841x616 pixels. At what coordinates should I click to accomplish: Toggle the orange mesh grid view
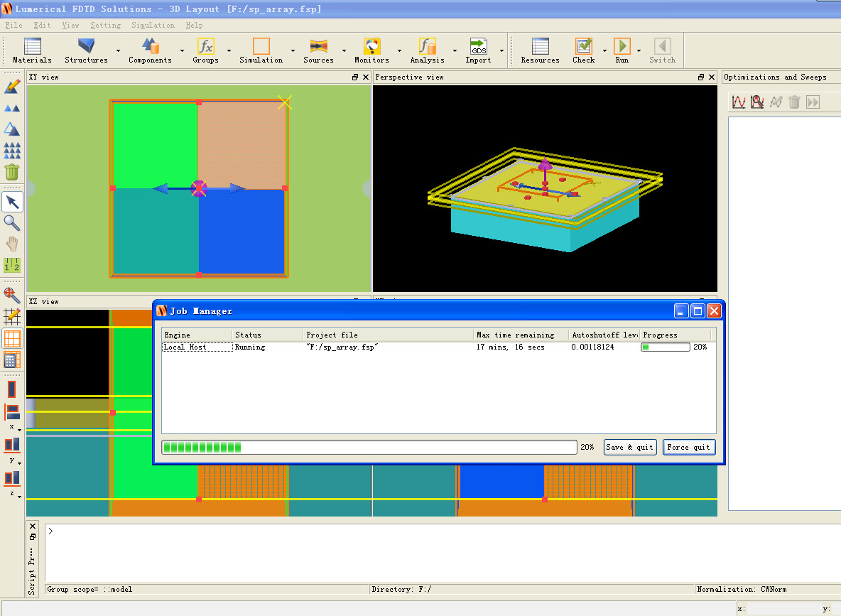12,339
